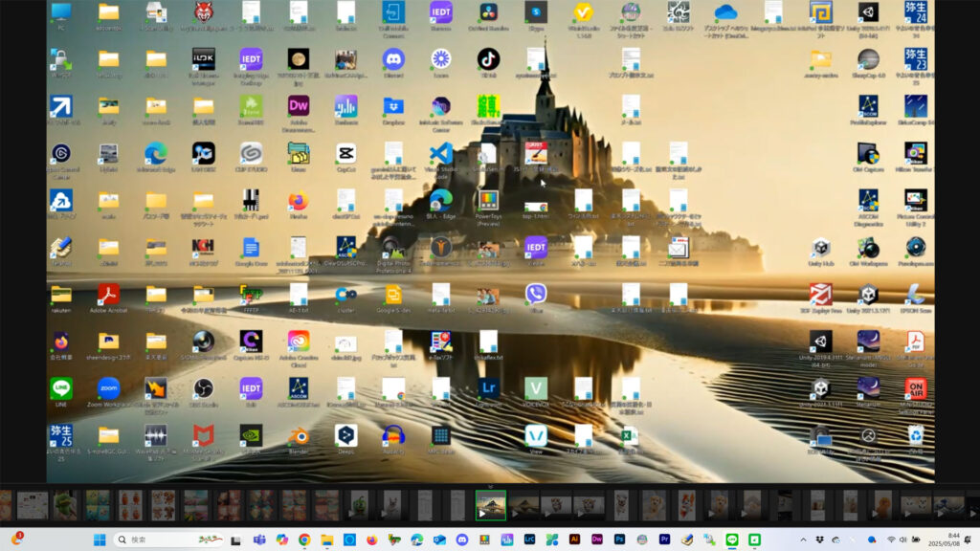The width and height of the screenshot is (980, 551).
Task: Launch CLIP STUDIO from the desktop
Action: tap(251, 154)
